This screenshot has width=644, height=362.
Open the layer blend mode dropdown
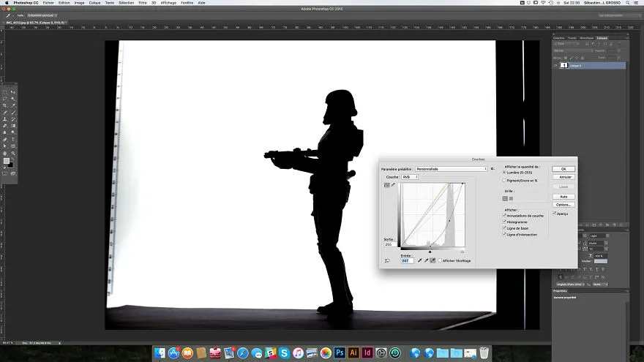pos(572,50)
